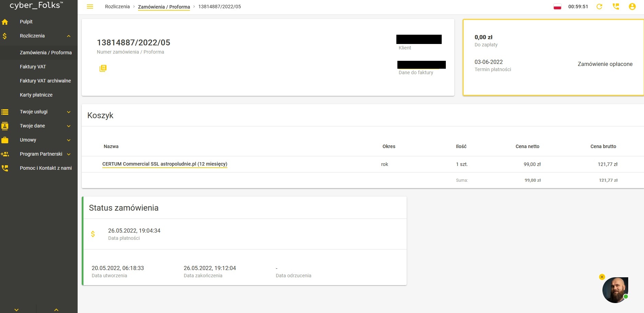Screen dimensions: 644x313
Task: Download the proforma PDF icon
Action: coord(103,68)
